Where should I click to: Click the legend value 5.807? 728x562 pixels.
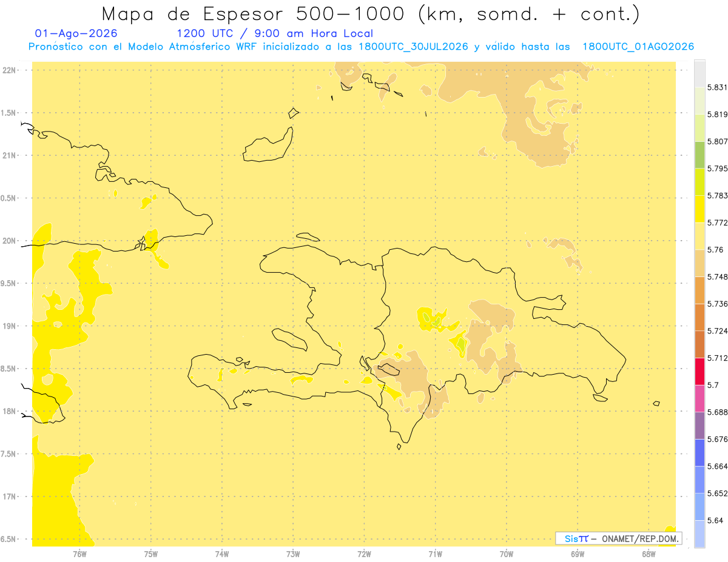tap(717, 141)
